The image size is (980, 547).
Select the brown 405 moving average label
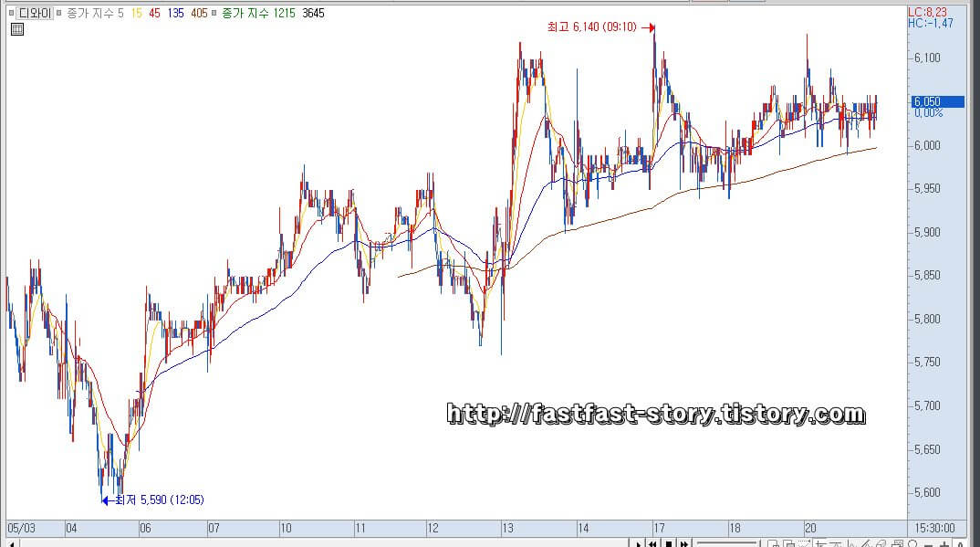tap(199, 13)
